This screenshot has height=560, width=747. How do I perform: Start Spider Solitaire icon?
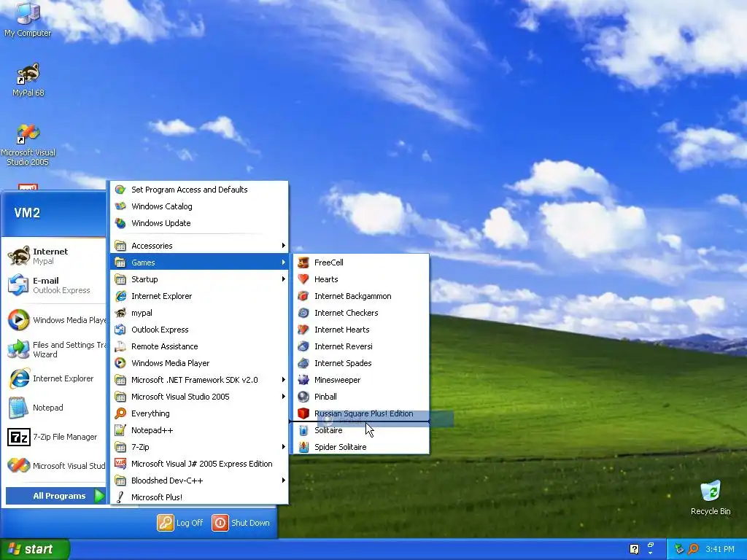(x=303, y=447)
